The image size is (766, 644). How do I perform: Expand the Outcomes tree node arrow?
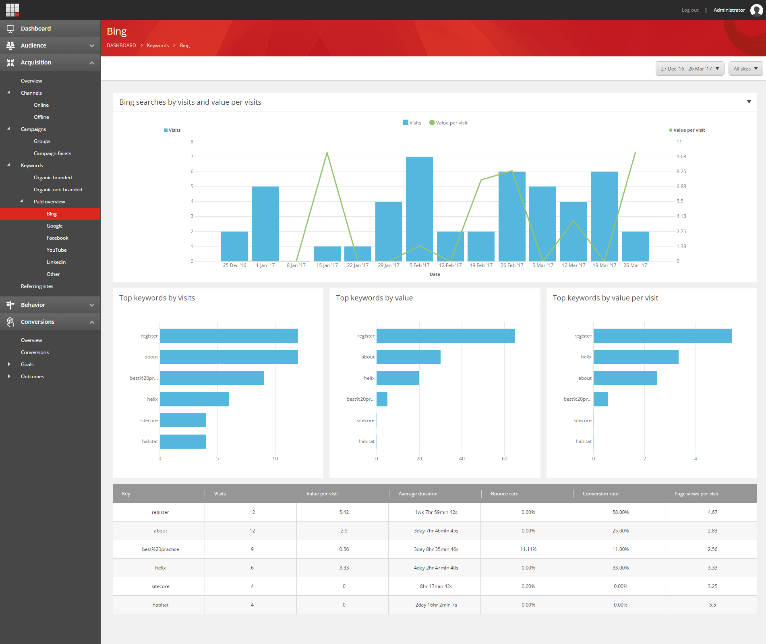click(x=9, y=376)
